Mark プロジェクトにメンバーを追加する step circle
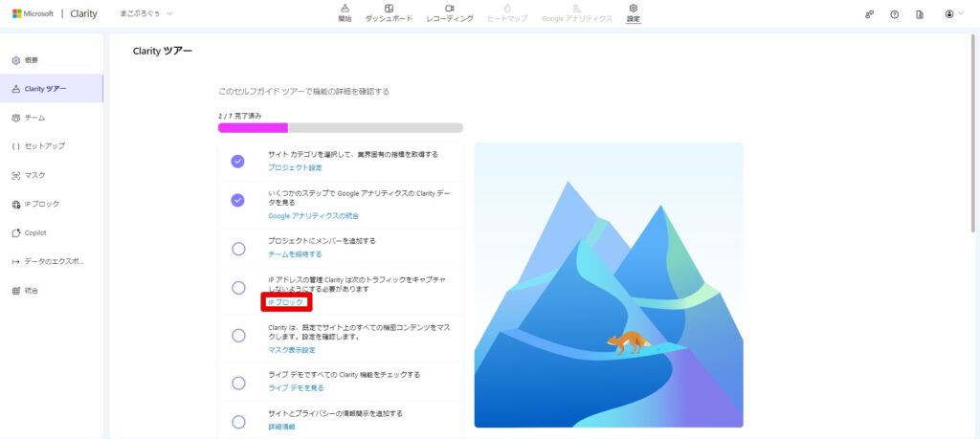The image size is (980, 439). pyautogui.click(x=238, y=250)
